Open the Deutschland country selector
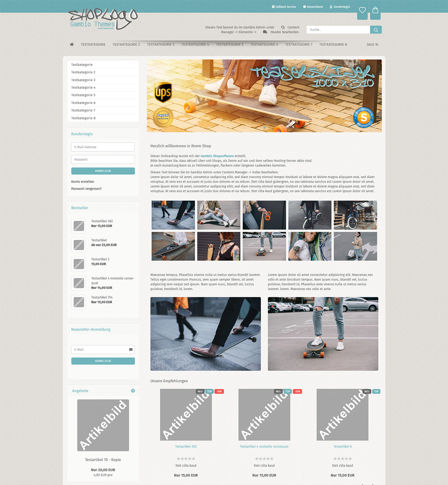This screenshot has width=448, height=485. (x=313, y=7)
